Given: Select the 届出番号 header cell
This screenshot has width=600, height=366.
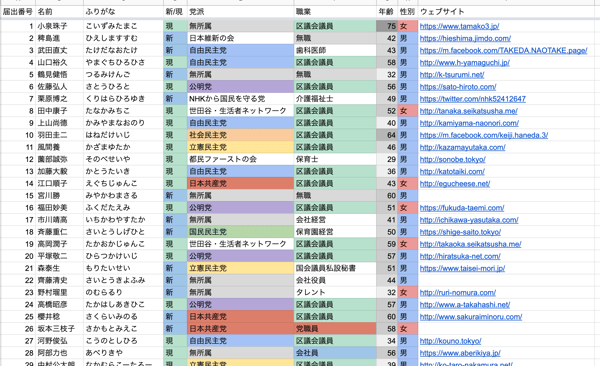Looking at the screenshot, I should 18,12.
